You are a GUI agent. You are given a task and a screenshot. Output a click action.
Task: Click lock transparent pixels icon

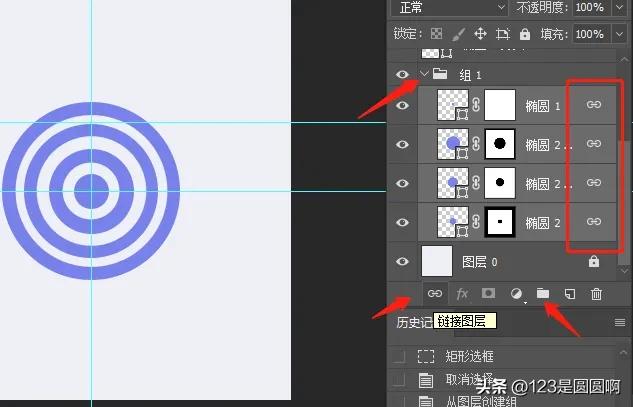pyautogui.click(x=436, y=34)
